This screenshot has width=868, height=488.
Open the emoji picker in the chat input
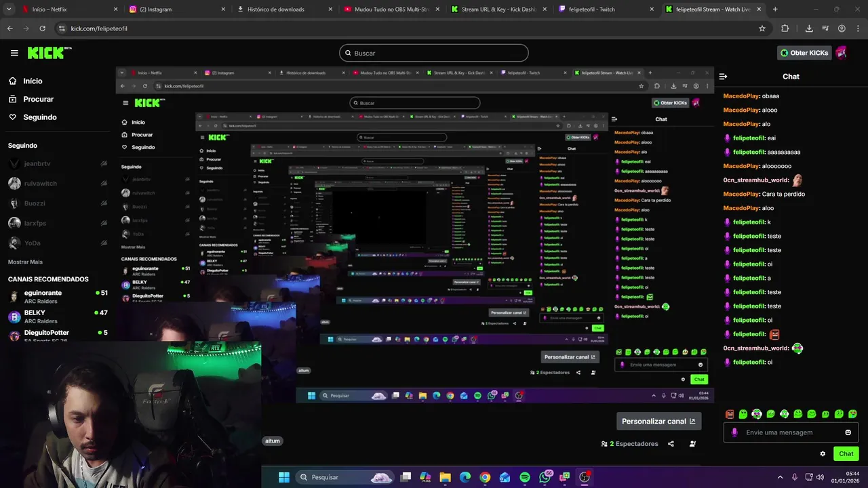click(848, 432)
